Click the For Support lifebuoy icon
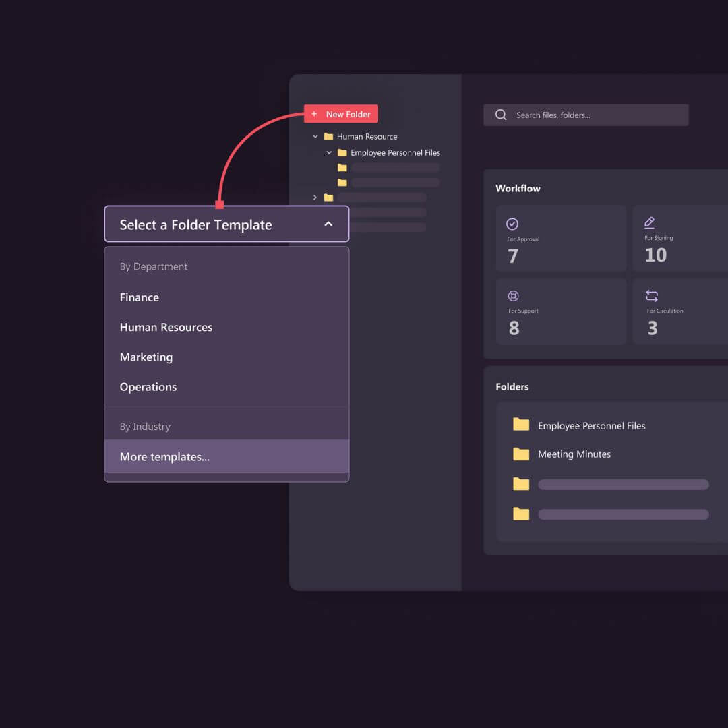Screen dimensions: 728x728 tap(513, 296)
